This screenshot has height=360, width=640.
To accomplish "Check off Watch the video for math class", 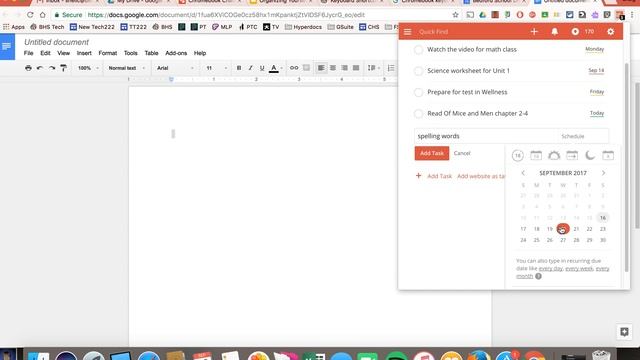I will [418, 50].
